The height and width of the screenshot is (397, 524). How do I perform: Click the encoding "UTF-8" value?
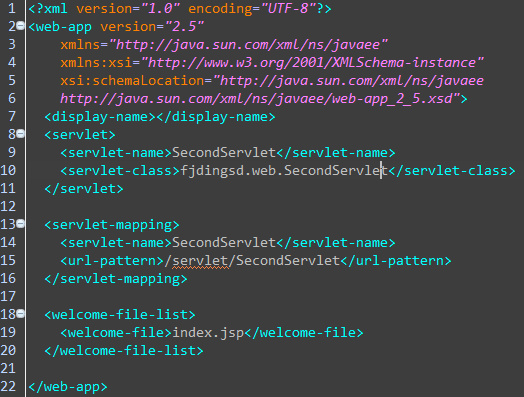click(288, 9)
